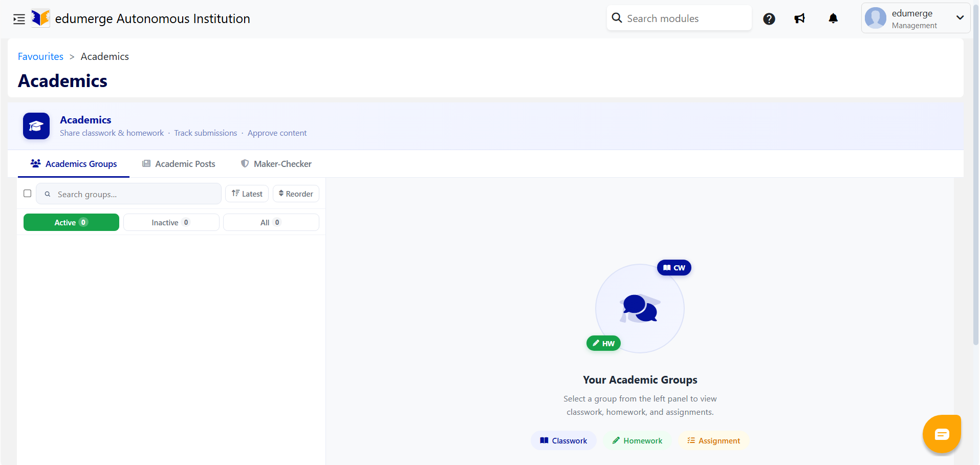The width and height of the screenshot is (980, 465).
Task: Go to the Favourites breadcrumb link
Action: coord(40,56)
